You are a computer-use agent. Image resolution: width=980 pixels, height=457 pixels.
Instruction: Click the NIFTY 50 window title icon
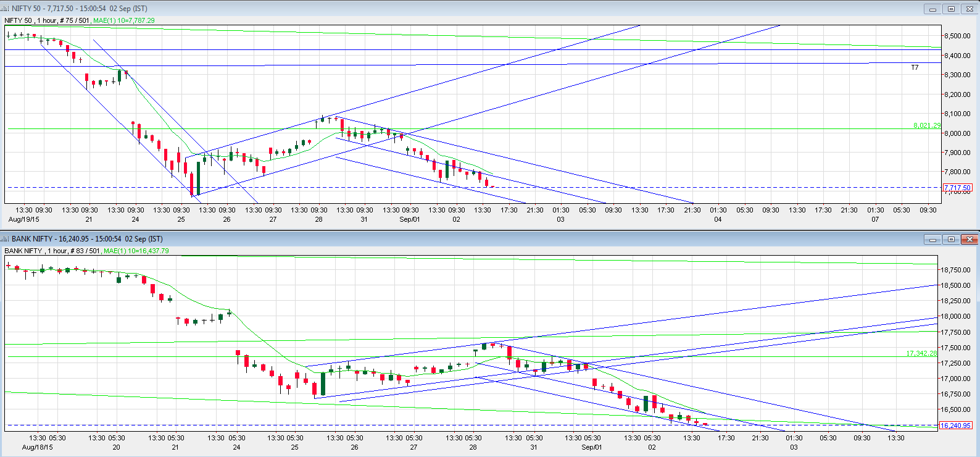(6, 9)
